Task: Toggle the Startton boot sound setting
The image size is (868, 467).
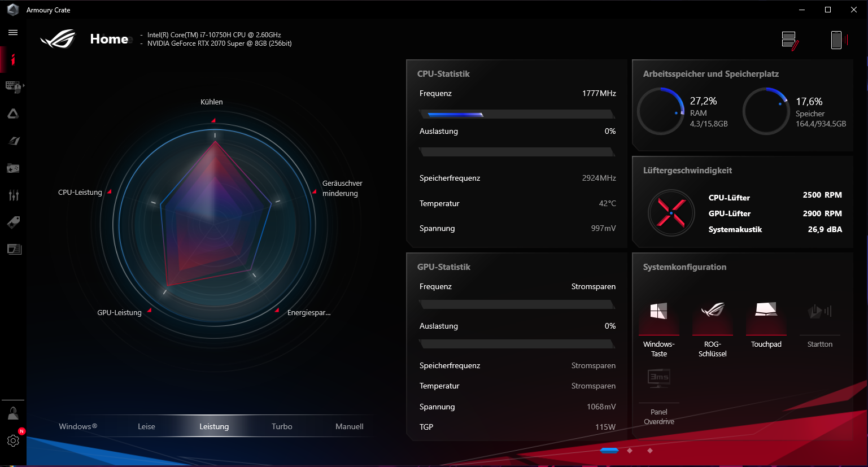Action: click(819, 326)
